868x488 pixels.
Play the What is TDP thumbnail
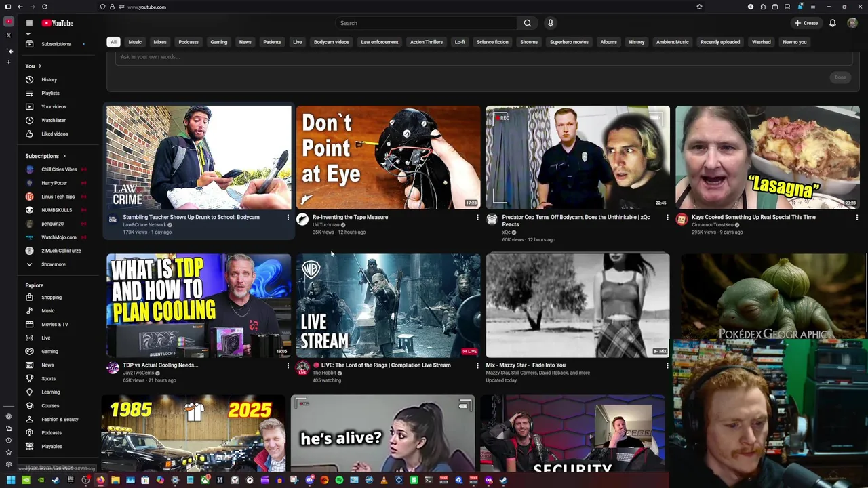(199, 306)
